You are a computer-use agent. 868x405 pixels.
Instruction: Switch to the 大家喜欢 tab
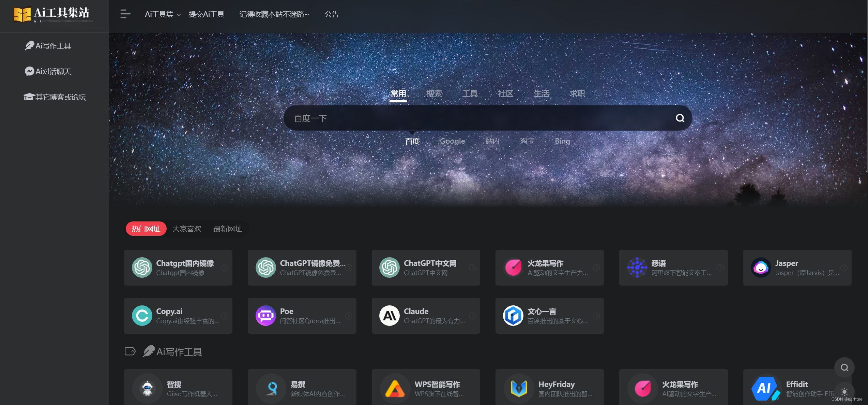point(187,229)
